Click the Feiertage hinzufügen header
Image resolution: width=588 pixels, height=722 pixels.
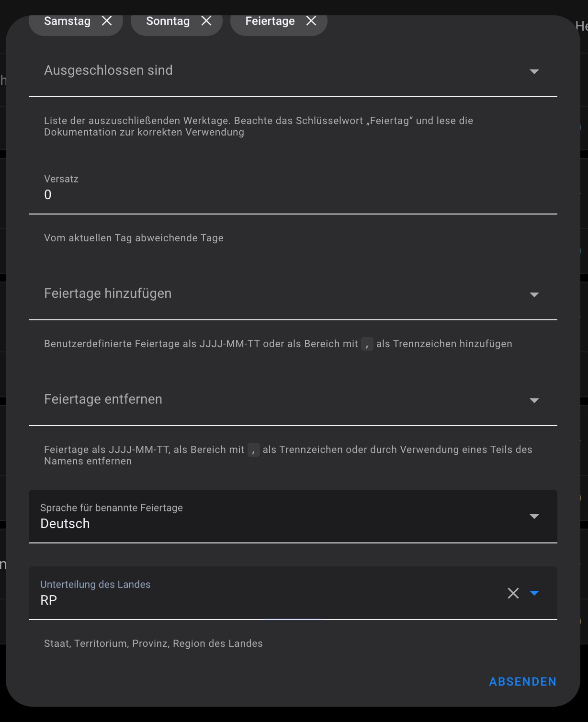click(x=108, y=293)
